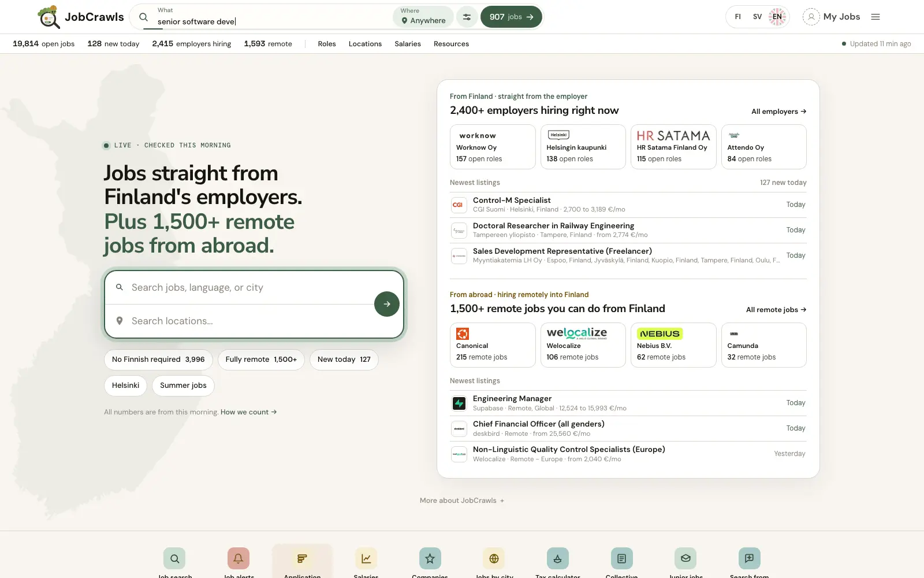Click the Helsinki filter chip
This screenshot has height=578, width=924.
coord(126,386)
